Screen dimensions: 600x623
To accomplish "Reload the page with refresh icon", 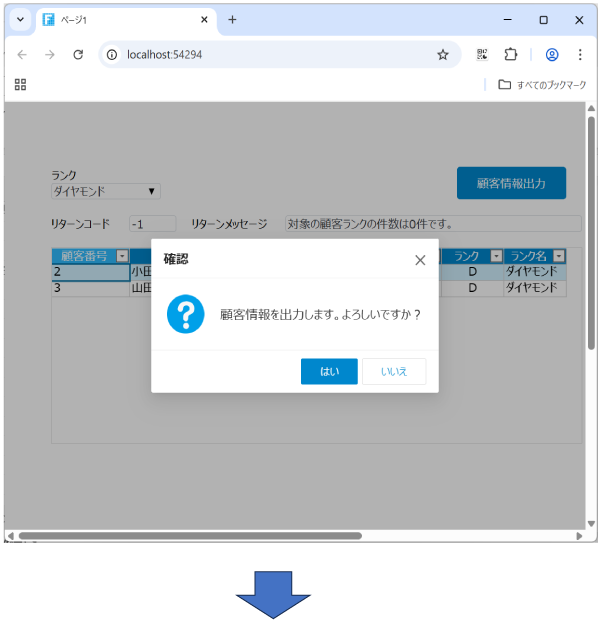I will (x=78, y=54).
